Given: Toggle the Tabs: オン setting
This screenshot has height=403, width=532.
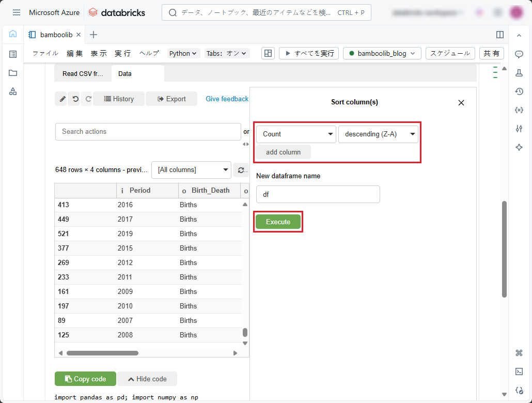Looking at the screenshot, I should (227, 53).
